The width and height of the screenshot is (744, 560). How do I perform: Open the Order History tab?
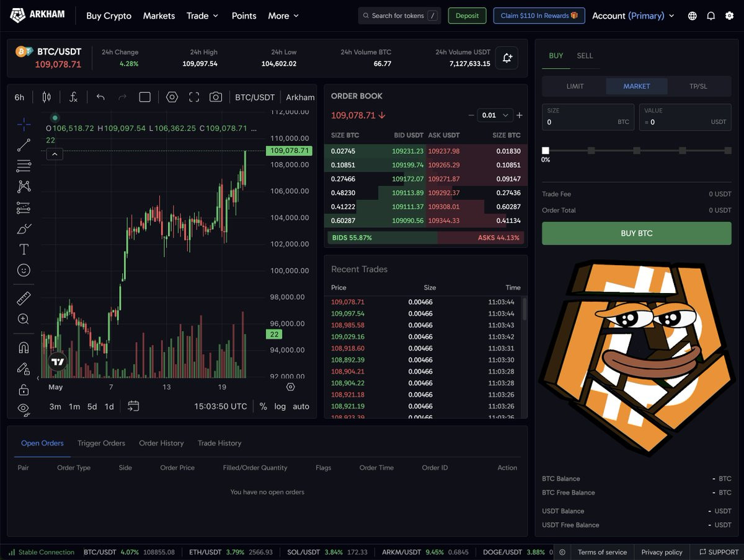pos(161,443)
